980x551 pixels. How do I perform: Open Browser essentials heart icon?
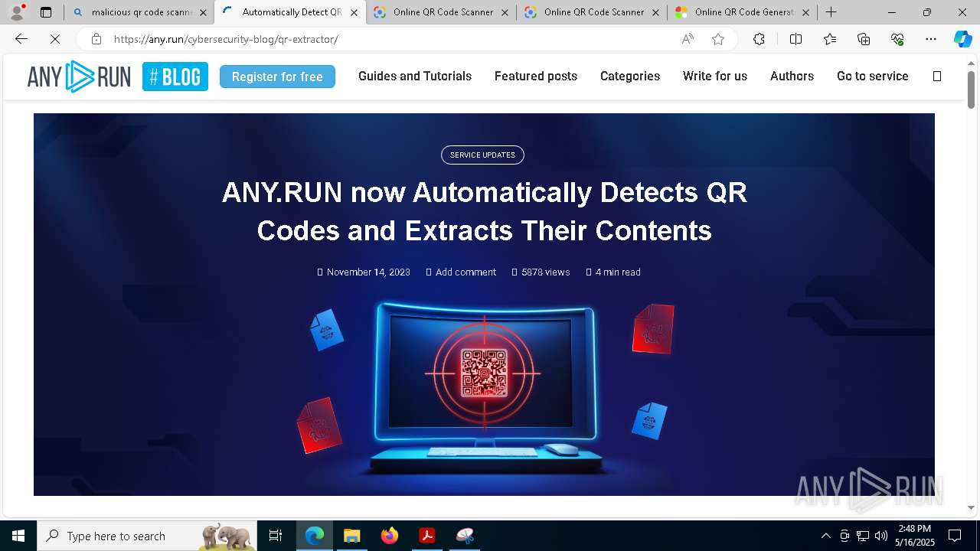point(897,39)
